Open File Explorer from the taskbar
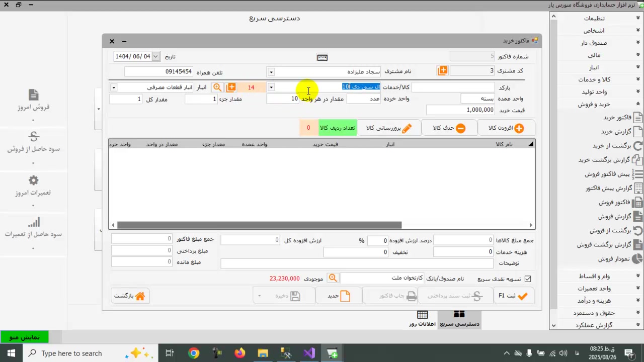This screenshot has height=362, width=644. pos(263,353)
